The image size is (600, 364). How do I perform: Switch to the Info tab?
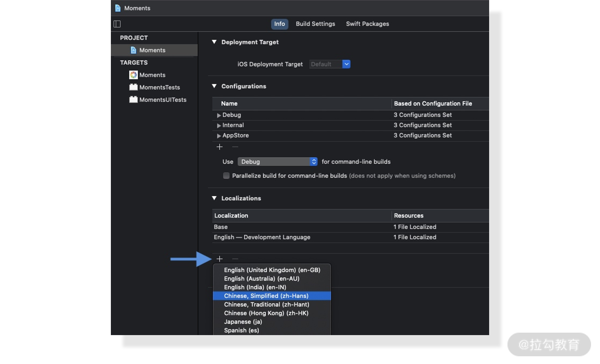pos(280,24)
